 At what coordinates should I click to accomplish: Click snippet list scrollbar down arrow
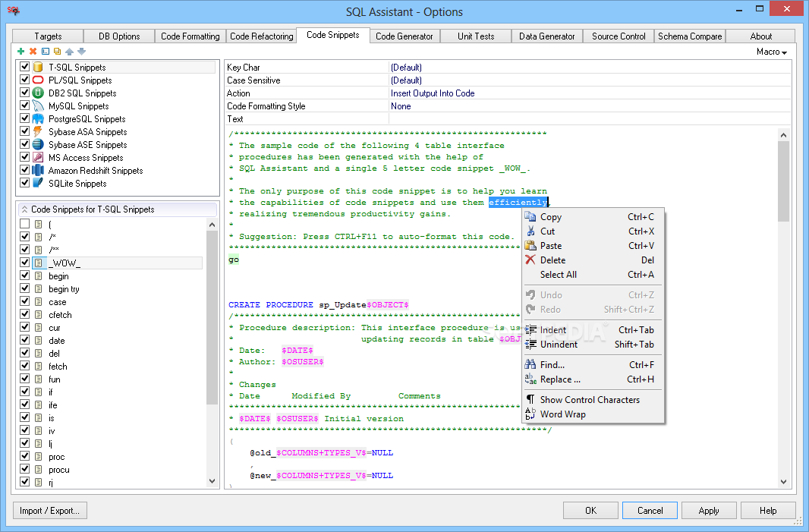pyautogui.click(x=212, y=481)
